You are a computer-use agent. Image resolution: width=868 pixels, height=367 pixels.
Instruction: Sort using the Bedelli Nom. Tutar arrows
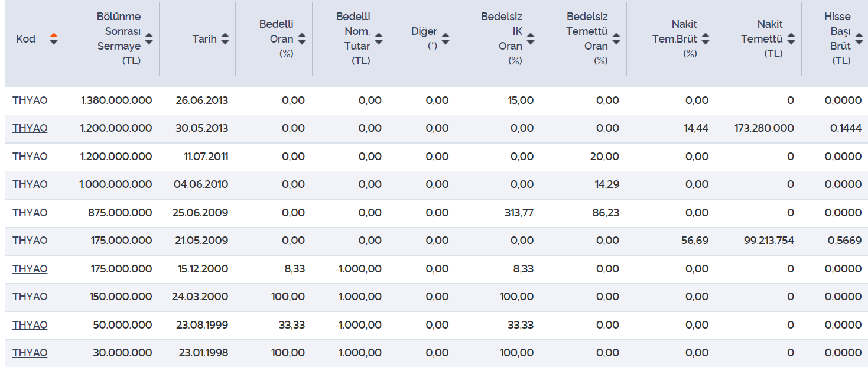tap(379, 39)
